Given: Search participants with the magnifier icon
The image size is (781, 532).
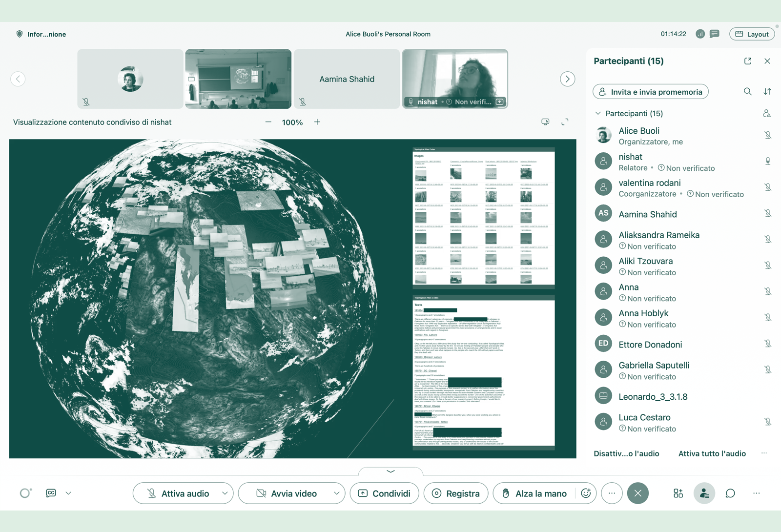Looking at the screenshot, I should coord(747,92).
